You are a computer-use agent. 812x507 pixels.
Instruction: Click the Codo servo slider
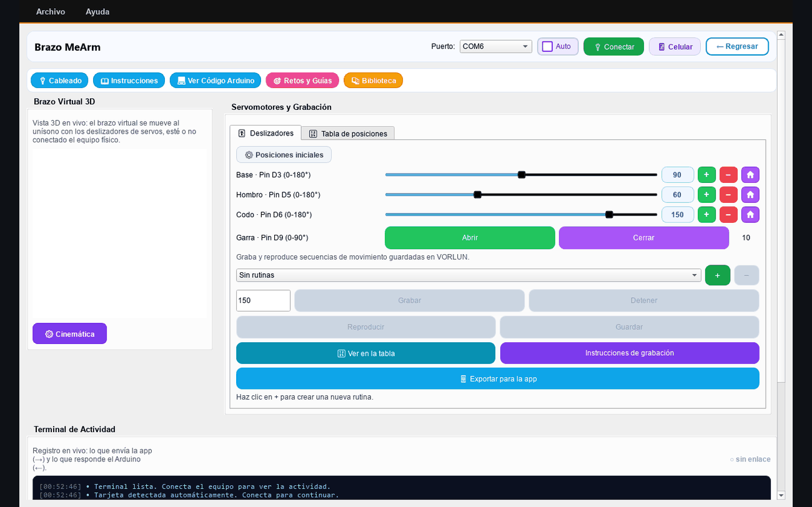coord(521,215)
